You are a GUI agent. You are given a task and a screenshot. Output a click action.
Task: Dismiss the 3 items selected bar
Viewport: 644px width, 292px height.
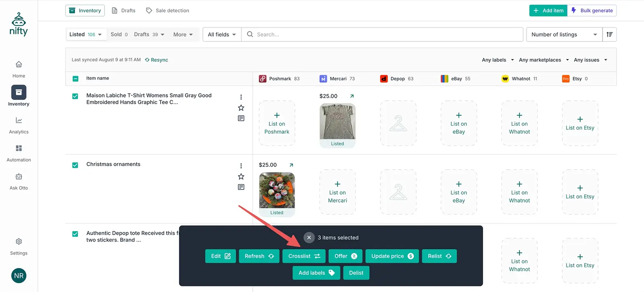click(x=309, y=238)
